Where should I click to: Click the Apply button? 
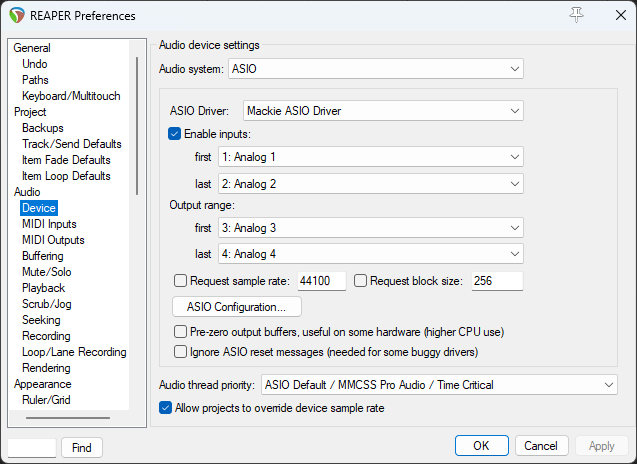[602, 446]
